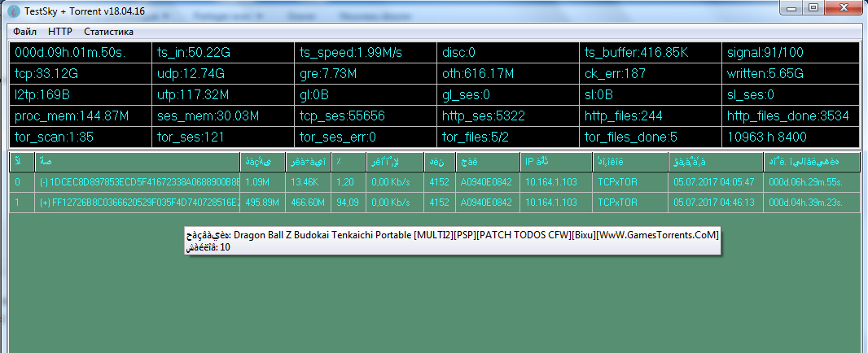The height and width of the screenshot is (353, 868).
Task: Click the http_files_done:3534 stat cell
Action: (789, 116)
